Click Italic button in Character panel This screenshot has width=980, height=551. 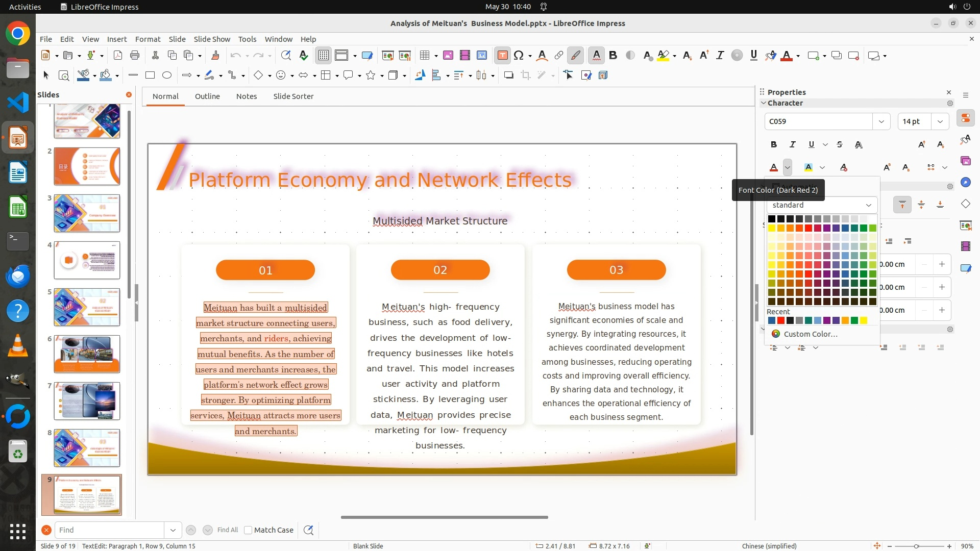(x=793, y=145)
